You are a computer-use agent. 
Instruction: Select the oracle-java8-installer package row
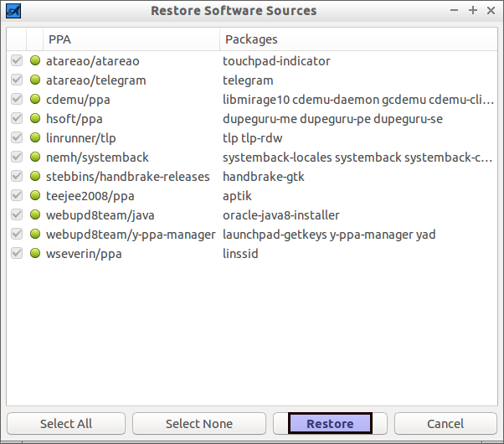(252, 215)
